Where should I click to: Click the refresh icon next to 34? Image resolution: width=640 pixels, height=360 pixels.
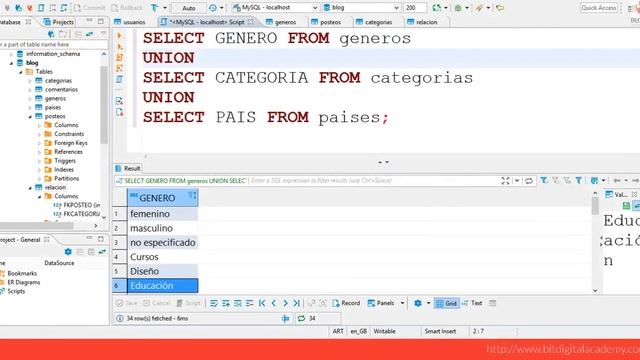coord(301,318)
